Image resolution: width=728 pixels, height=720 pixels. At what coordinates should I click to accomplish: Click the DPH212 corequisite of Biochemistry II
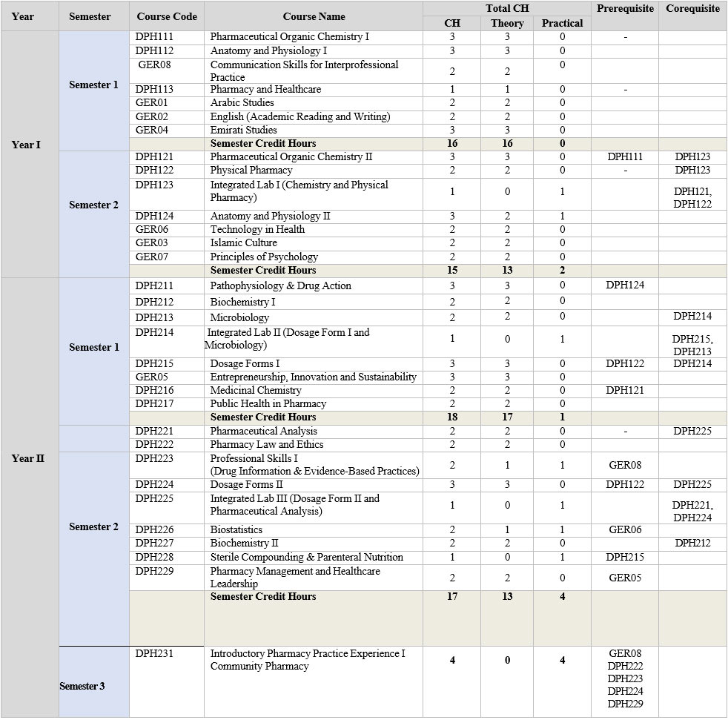(692, 544)
